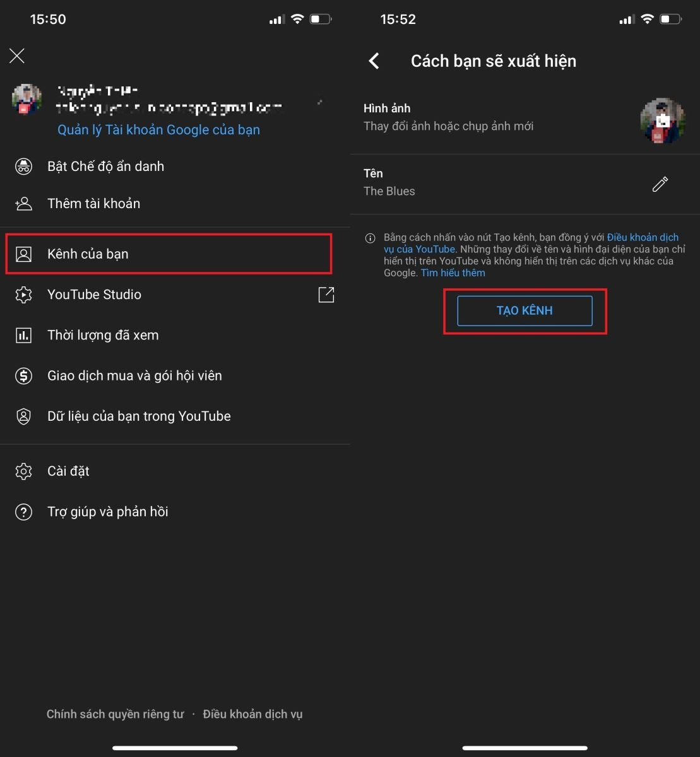This screenshot has width=700, height=757.
Task: Click the Bật Chế độ ẩn danh incognito icon
Action: click(23, 166)
